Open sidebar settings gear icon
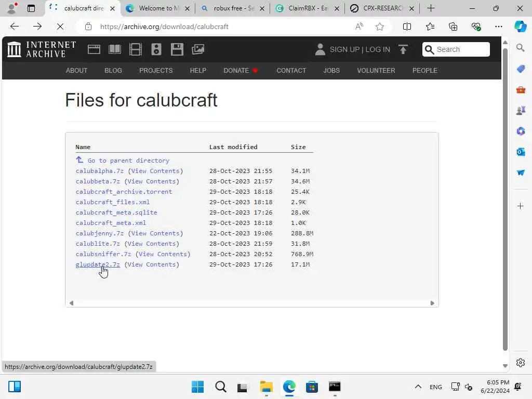Screen dimensions: 532x399 [521, 363]
